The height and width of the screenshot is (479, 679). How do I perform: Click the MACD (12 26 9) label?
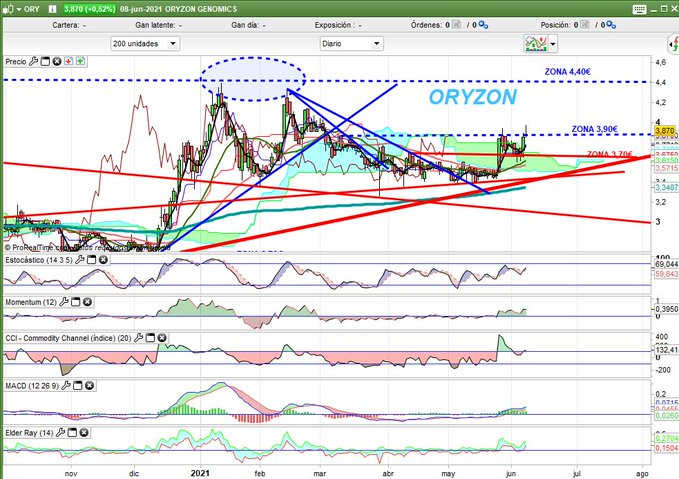pyautogui.click(x=32, y=385)
